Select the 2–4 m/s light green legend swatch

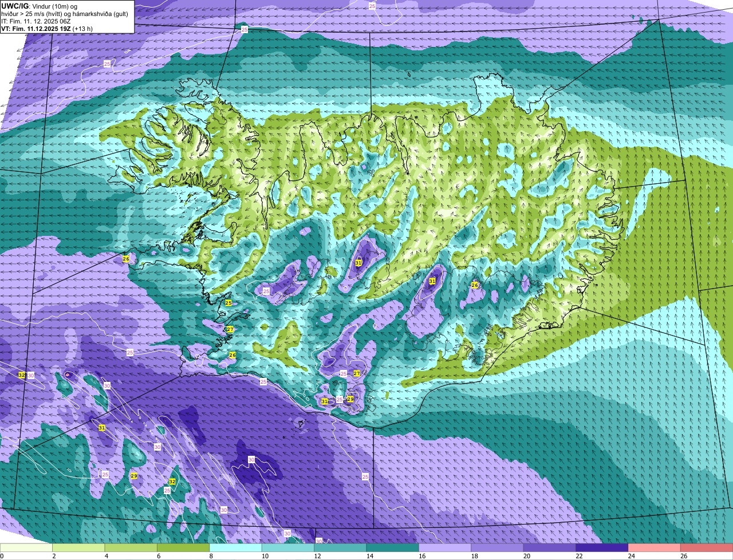tap(78, 548)
